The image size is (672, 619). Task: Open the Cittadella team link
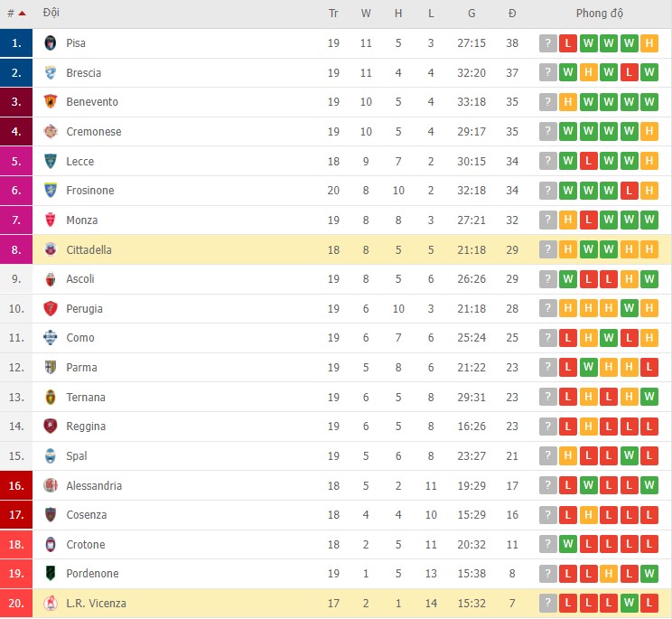(89, 250)
